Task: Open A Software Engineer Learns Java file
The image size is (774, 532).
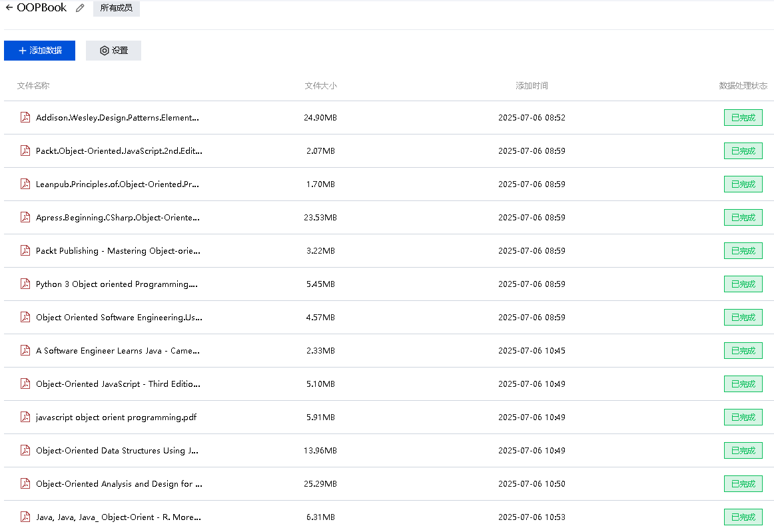Action: click(x=117, y=351)
